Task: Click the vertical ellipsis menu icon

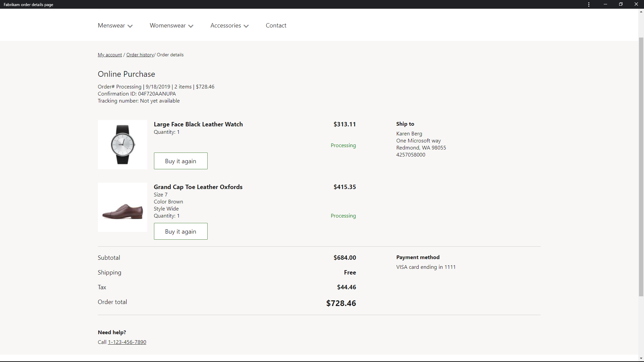Action: [x=589, y=4]
